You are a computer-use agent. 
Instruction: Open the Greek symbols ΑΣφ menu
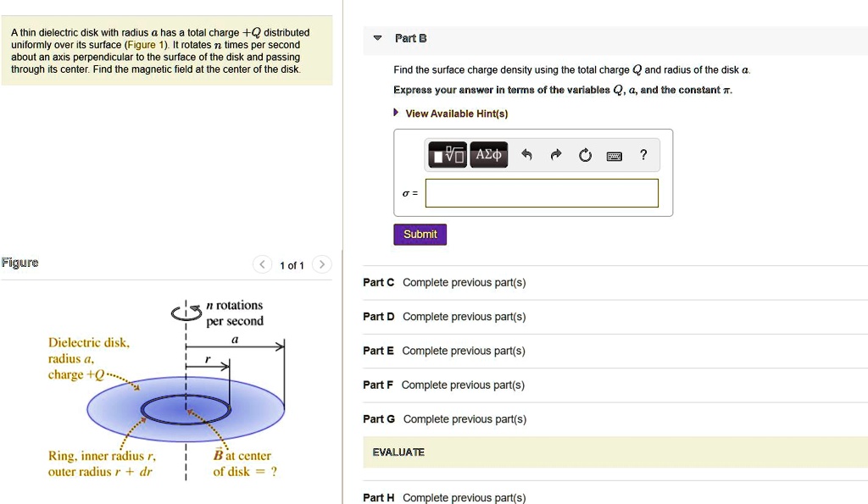[x=488, y=154]
